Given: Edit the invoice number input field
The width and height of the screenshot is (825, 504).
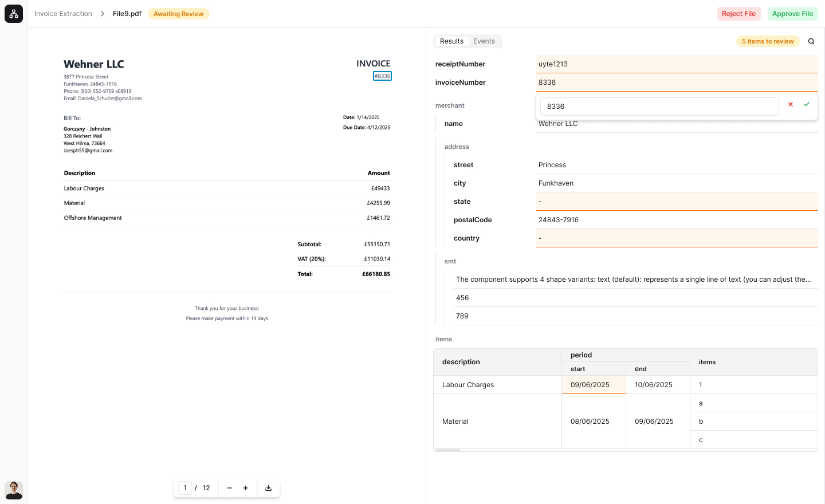Looking at the screenshot, I should click(x=659, y=107).
